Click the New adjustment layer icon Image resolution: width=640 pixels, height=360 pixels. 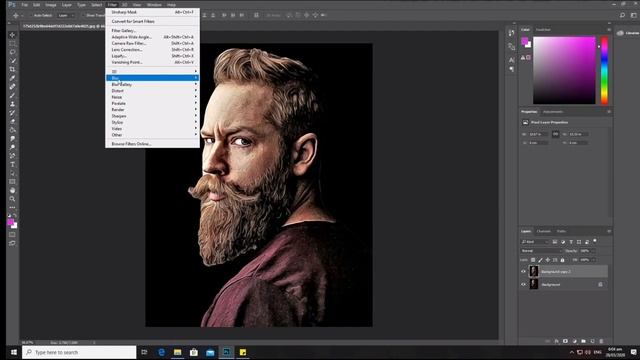pyautogui.click(x=574, y=341)
